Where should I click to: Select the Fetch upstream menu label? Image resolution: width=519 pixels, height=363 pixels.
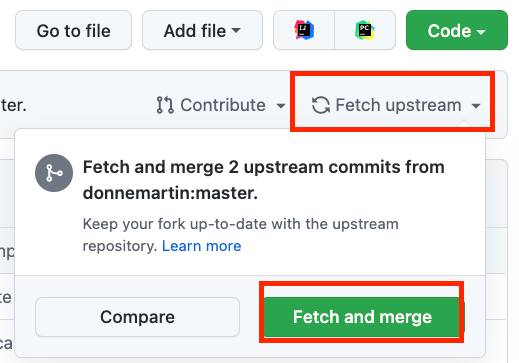(398, 105)
